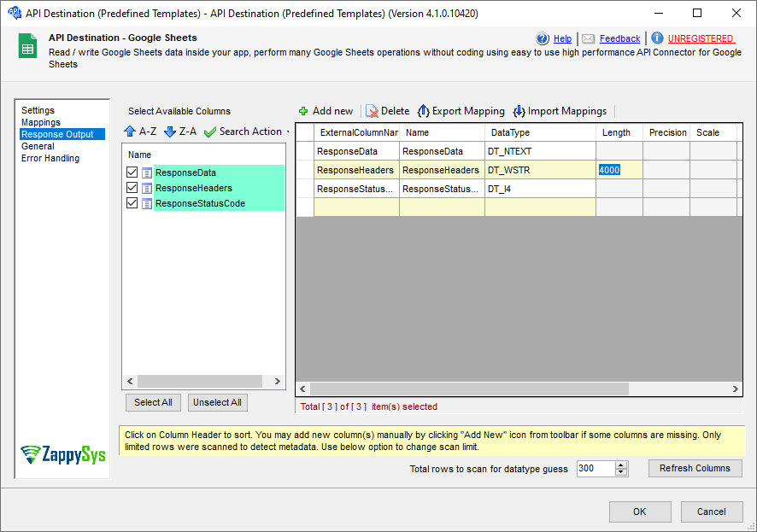Viewport: 757px width, 532px height.
Task: Open the Feedback link
Action: point(620,38)
